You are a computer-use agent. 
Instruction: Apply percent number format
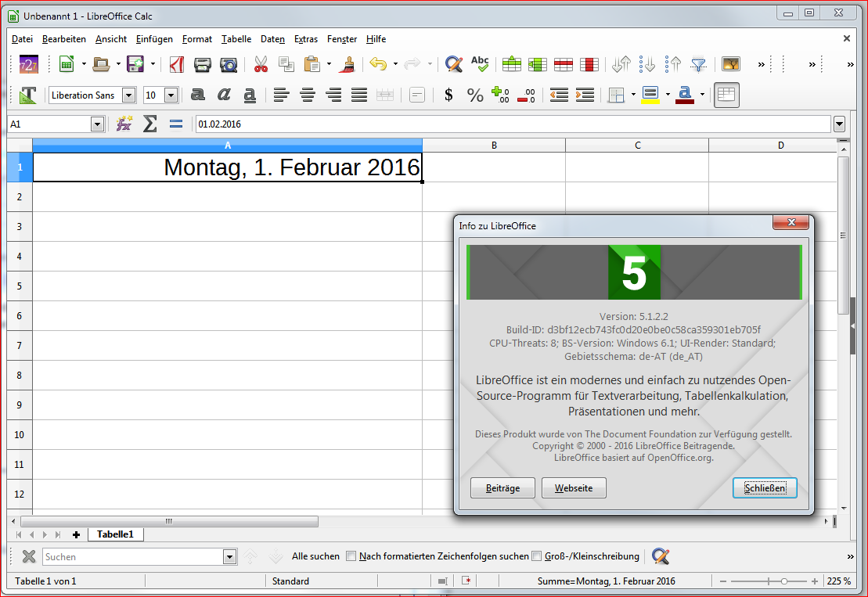coord(475,95)
